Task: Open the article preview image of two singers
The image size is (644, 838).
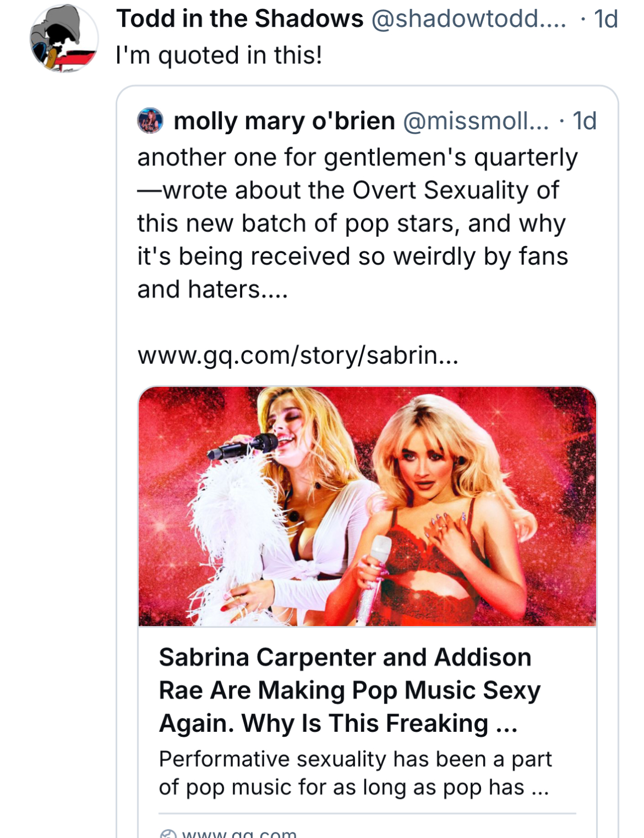Action: click(x=367, y=506)
